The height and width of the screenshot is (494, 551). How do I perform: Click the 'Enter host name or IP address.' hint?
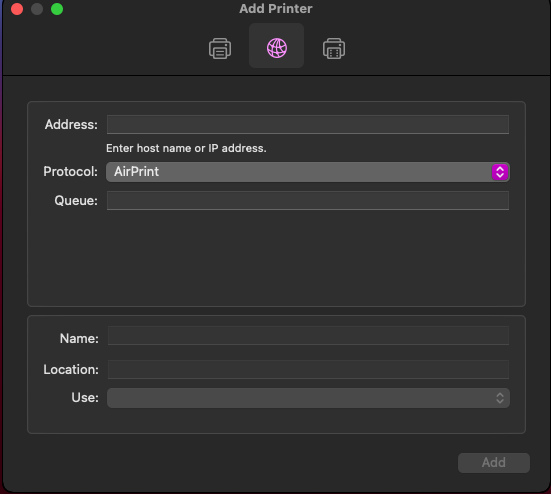tap(186, 148)
